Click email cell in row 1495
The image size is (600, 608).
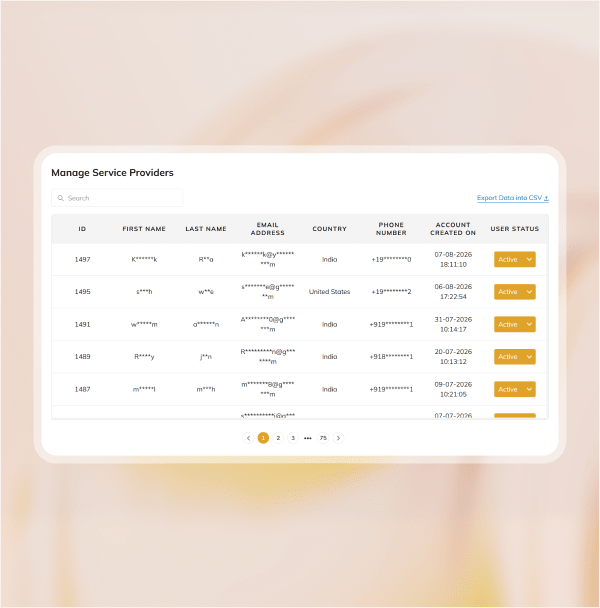(268, 292)
